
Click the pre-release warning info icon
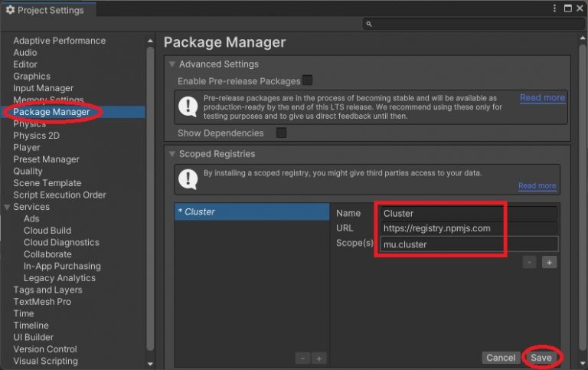click(188, 108)
